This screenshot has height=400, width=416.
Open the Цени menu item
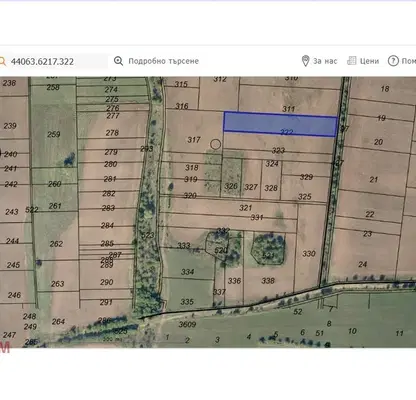(369, 61)
